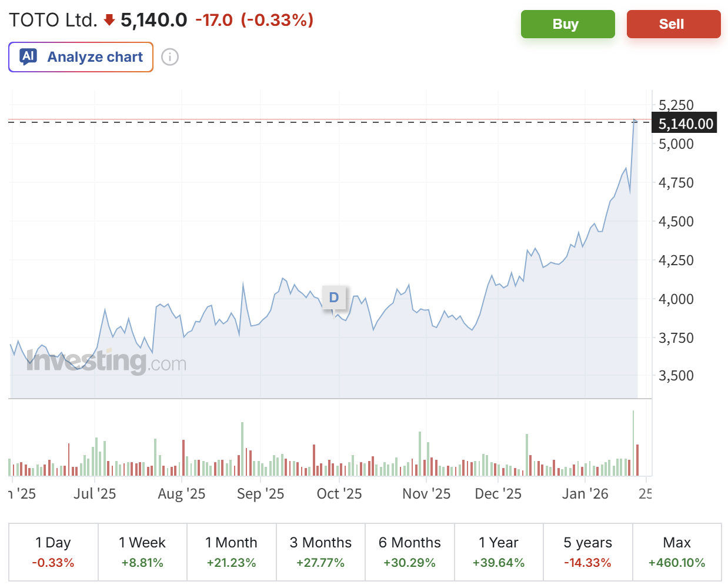This screenshot has width=728, height=588.
Task: Click the tallest volume bar in January
Action: 633,443
